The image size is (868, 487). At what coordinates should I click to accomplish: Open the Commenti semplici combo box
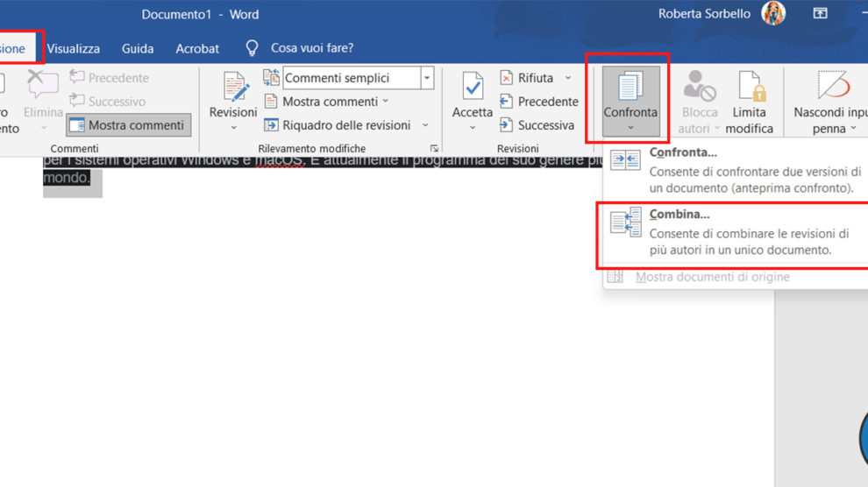tap(358, 78)
